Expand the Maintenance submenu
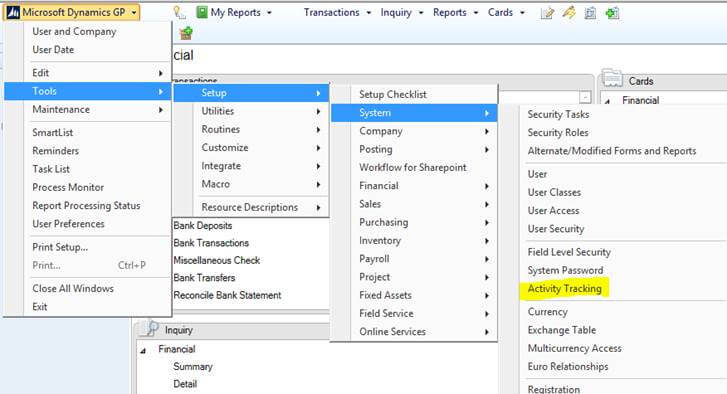The width and height of the screenshot is (727, 394). 97,109
